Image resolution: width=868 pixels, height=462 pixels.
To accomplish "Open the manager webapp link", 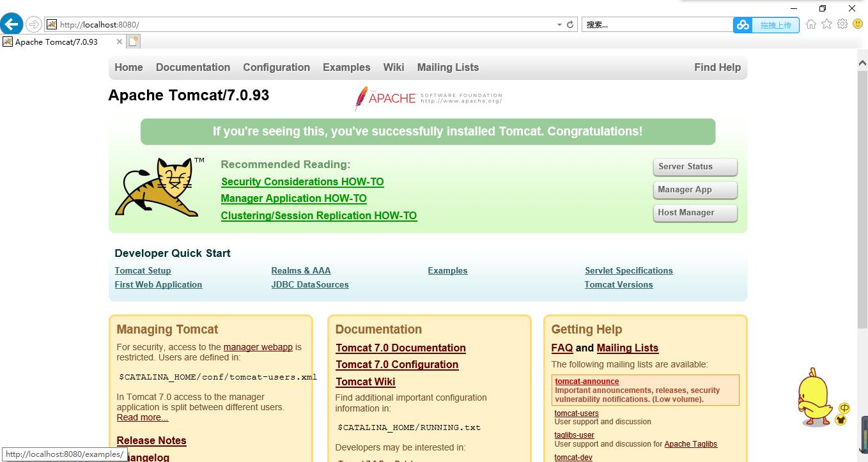I will point(258,347).
